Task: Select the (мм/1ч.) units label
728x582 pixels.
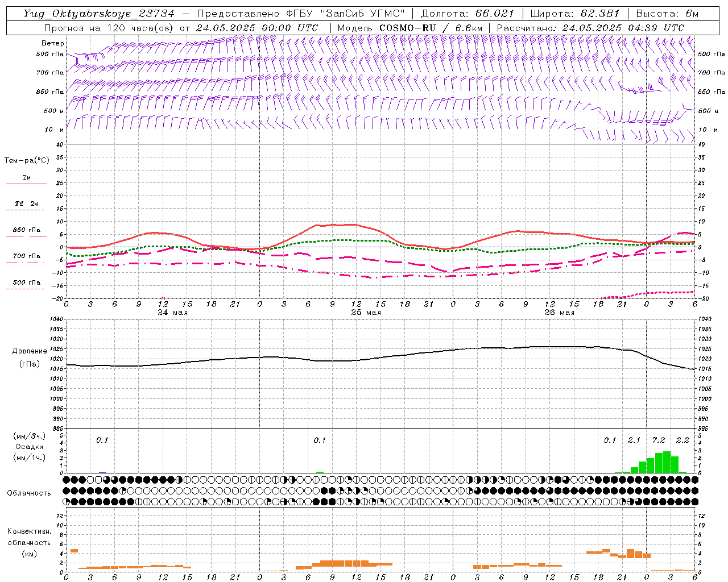Action: point(29,458)
